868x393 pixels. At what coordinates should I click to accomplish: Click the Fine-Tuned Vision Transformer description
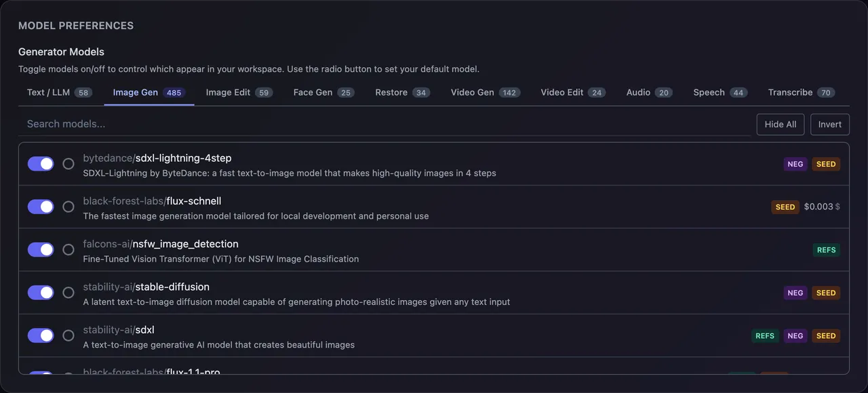coord(221,259)
